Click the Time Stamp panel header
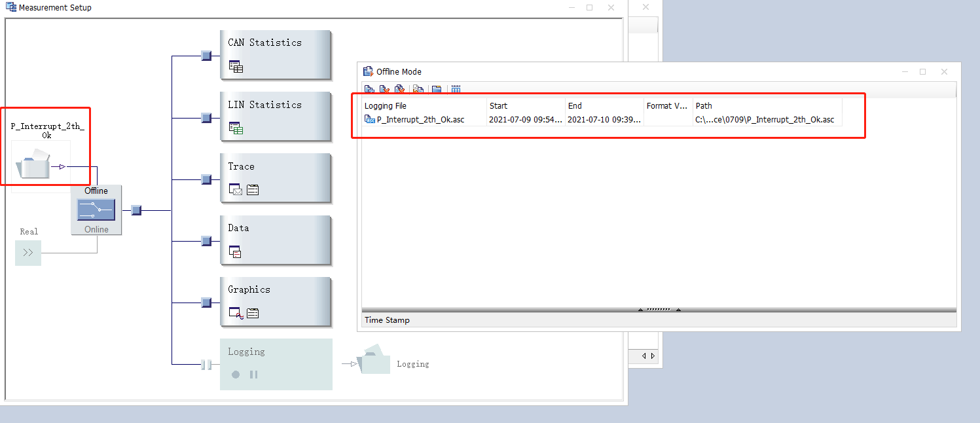The width and height of the screenshot is (980, 423). [x=659, y=320]
